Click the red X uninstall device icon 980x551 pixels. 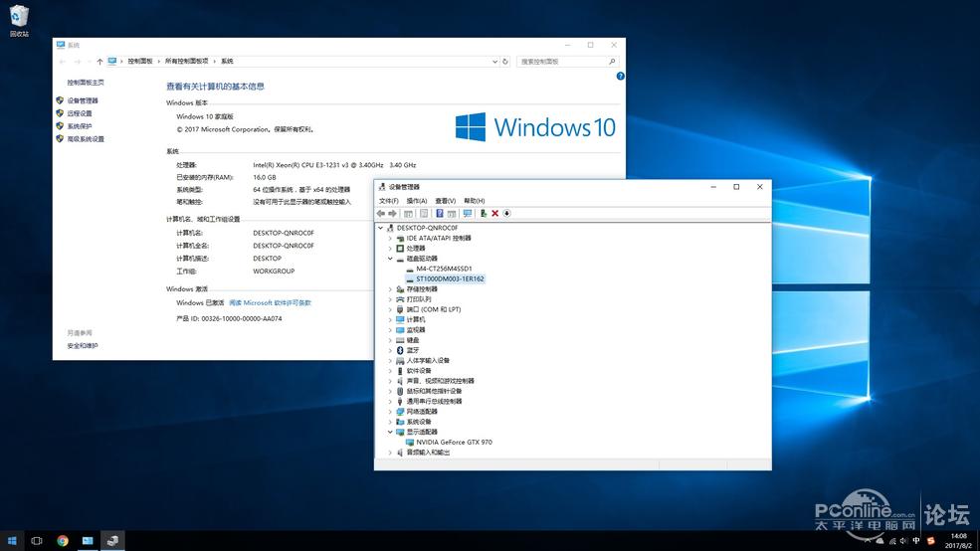[x=495, y=214]
